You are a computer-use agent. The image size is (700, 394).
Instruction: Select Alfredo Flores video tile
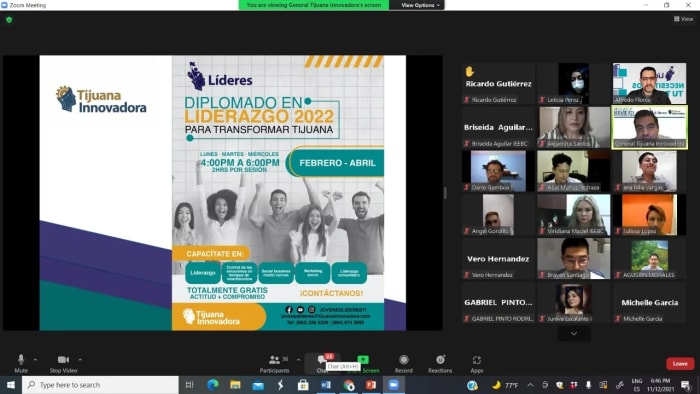click(x=649, y=83)
